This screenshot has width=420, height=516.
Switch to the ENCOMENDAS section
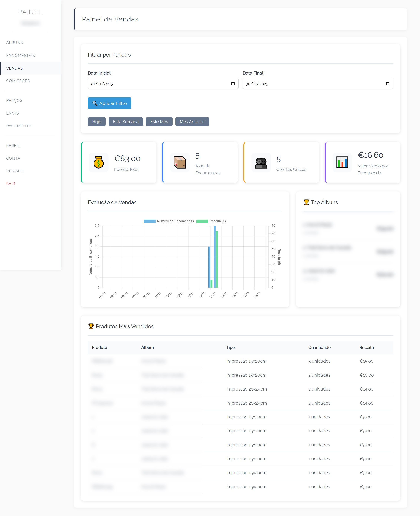pyautogui.click(x=20, y=55)
